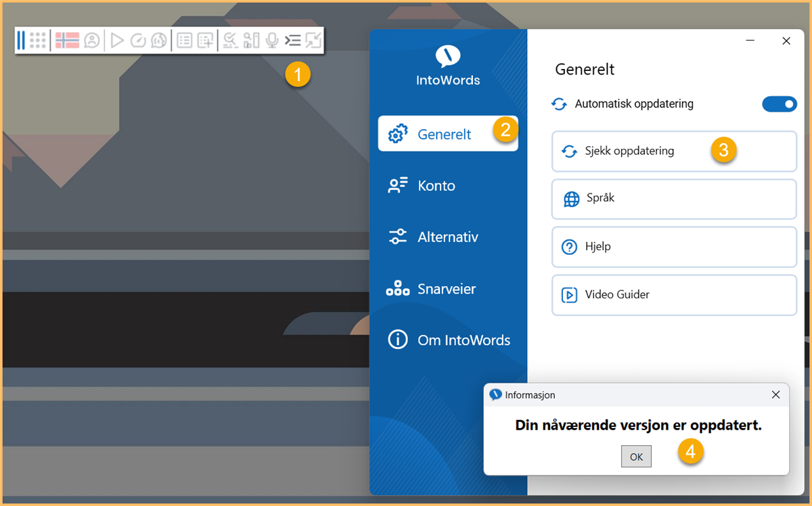The width and height of the screenshot is (812, 506).
Task: Select the Norwegian flag language icon
Action: pos(67,41)
